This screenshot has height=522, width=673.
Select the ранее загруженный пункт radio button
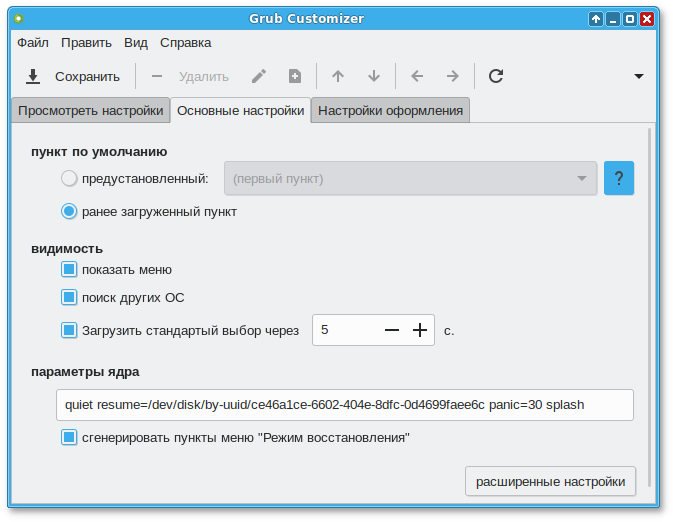click(69, 211)
